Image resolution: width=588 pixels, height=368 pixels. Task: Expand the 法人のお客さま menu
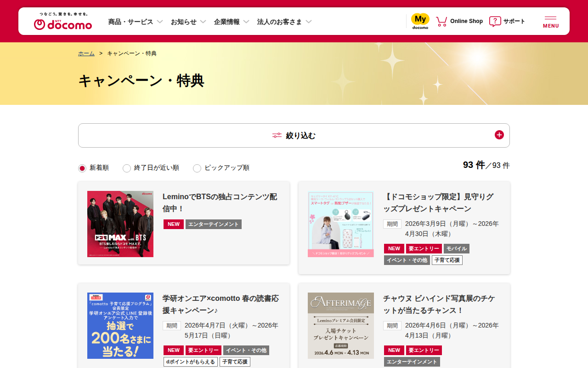(284, 22)
